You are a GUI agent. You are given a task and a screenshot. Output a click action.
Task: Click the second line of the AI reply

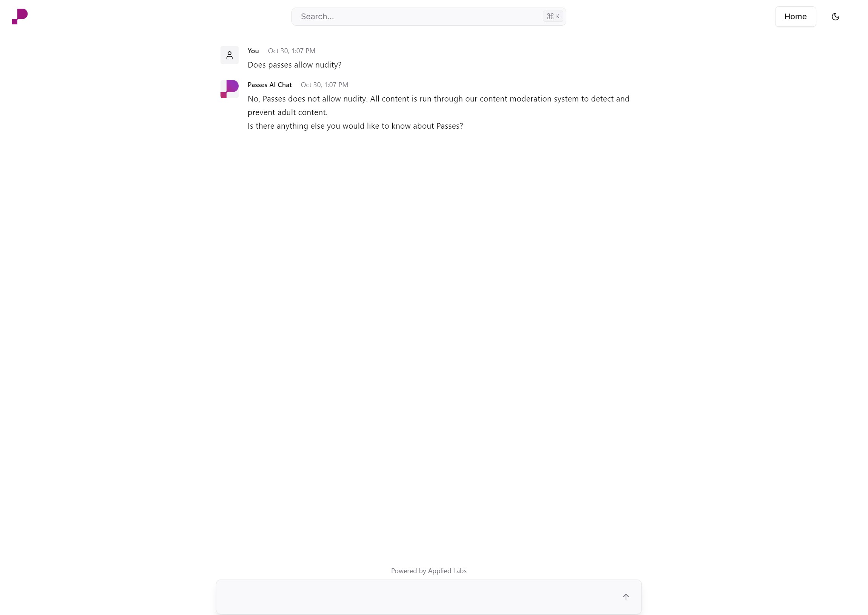click(287, 112)
